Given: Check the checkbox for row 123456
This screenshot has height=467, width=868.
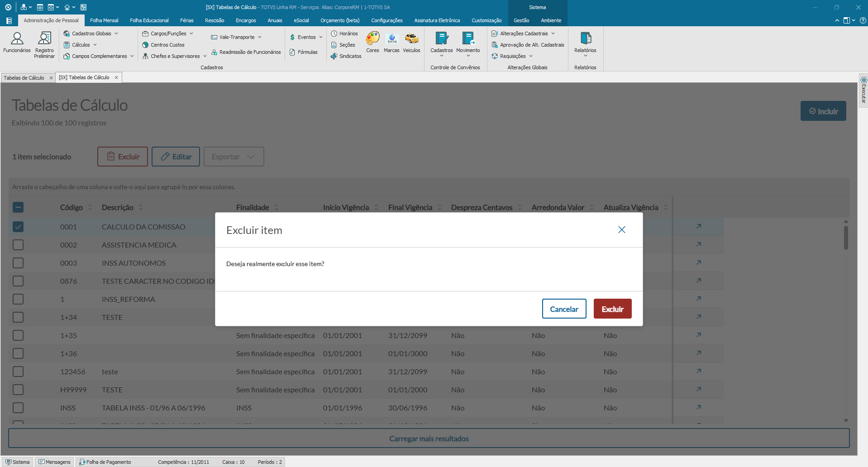Looking at the screenshot, I should point(18,372).
